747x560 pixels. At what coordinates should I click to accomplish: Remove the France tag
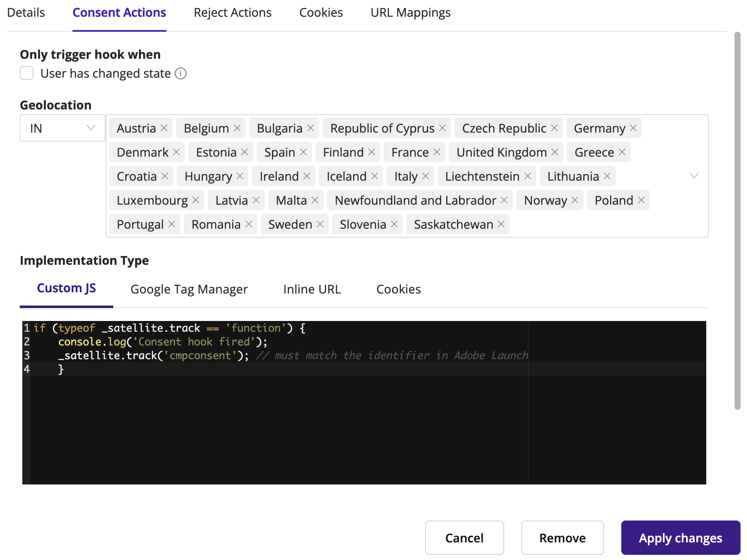437,152
